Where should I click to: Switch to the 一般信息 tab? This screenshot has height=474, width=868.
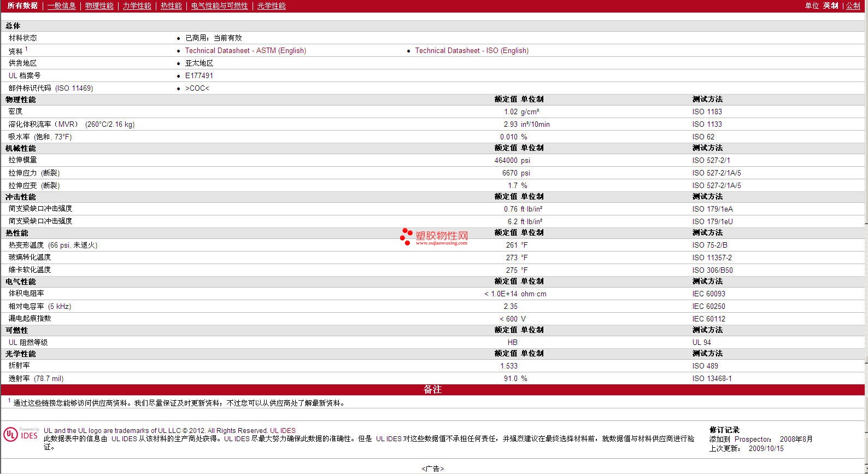click(61, 5)
